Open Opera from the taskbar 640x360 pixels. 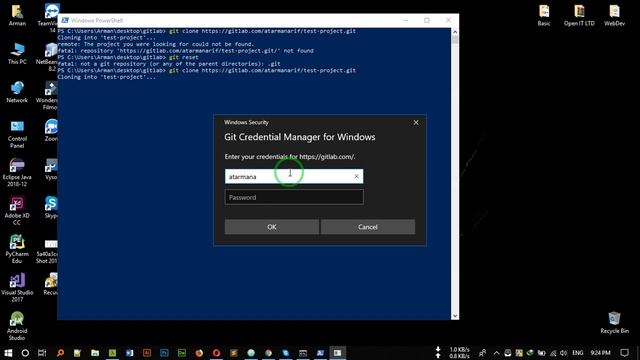[x=216, y=353]
